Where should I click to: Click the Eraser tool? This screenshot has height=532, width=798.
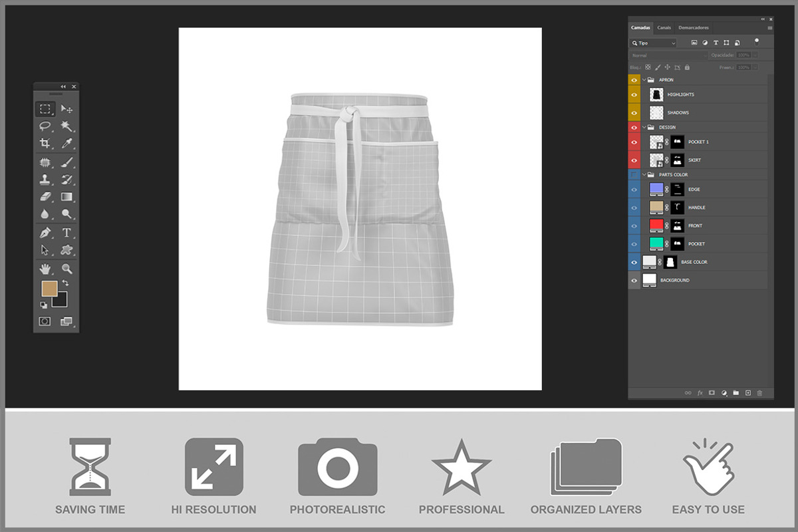(x=45, y=197)
